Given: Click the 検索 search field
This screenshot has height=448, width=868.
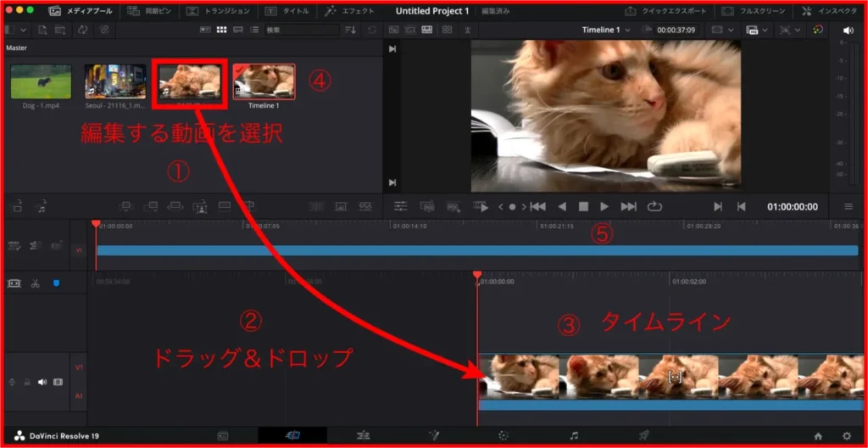Looking at the screenshot, I should [x=302, y=30].
